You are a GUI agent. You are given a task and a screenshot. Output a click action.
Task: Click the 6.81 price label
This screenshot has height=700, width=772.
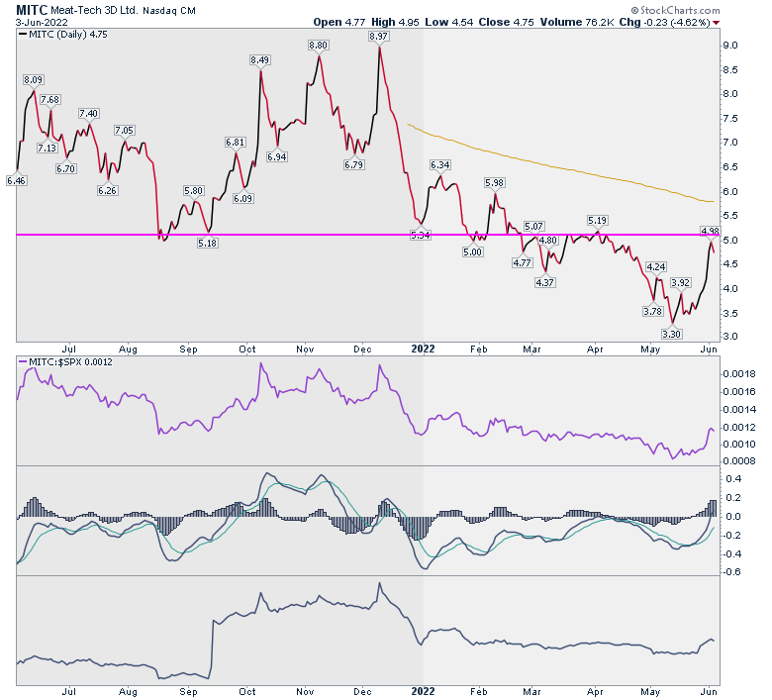(235, 143)
